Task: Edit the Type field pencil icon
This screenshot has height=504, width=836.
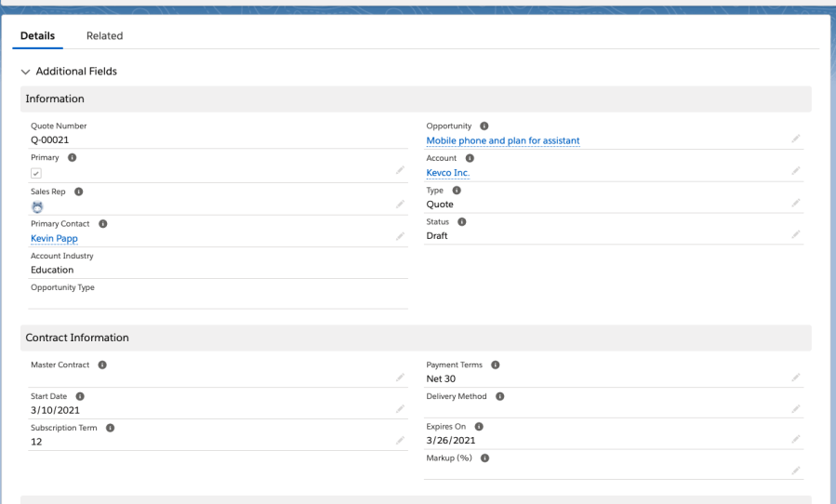Action: tap(796, 203)
